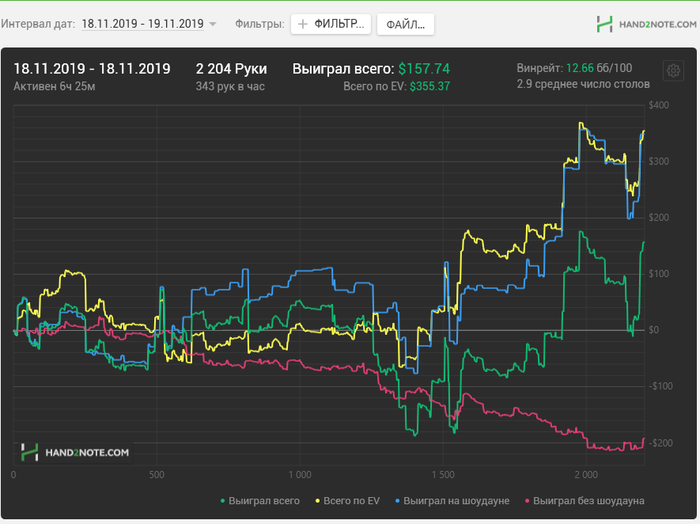Image resolution: width=700 pixels, height=524 pixels.
Task: Click the plus icon on the ФИЛЬТР button
Action: 302,24
